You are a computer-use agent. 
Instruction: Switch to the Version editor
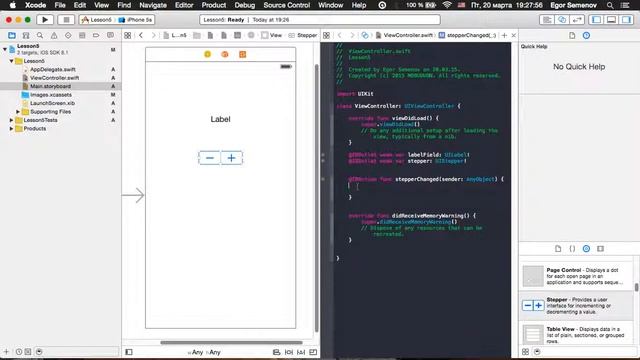(577, 20)
